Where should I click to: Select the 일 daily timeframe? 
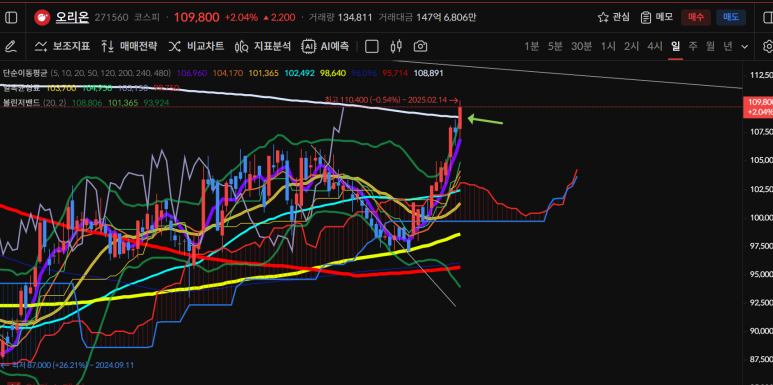pyautogui.click(x=675, y=47)
